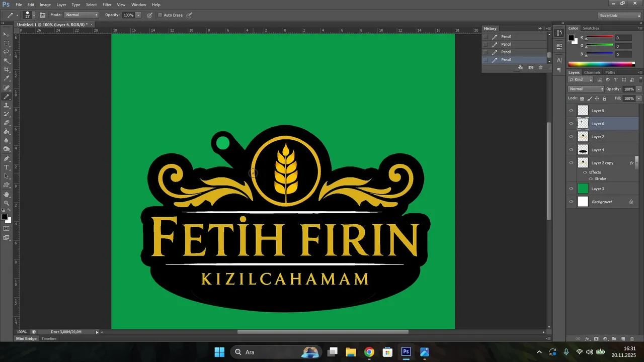Delete current state in History panel
Image resolution: width=644 pixels, height=362 pixels.
click(x=541, y=67)
